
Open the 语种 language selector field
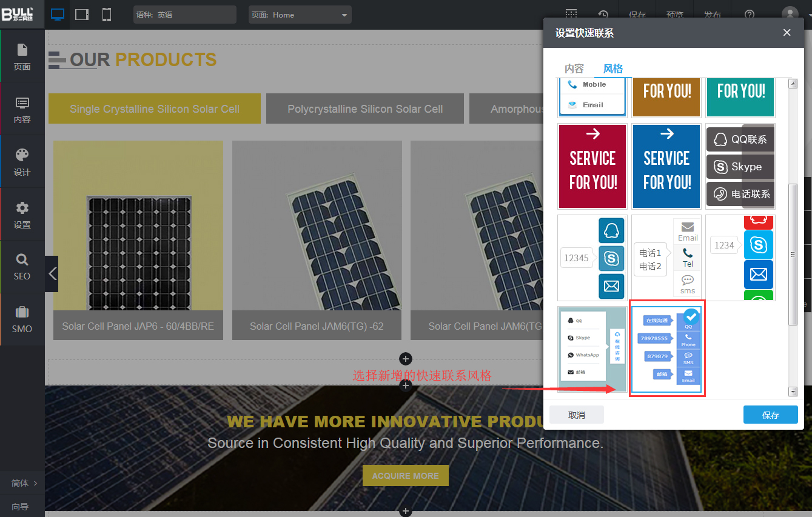point(184,15)
